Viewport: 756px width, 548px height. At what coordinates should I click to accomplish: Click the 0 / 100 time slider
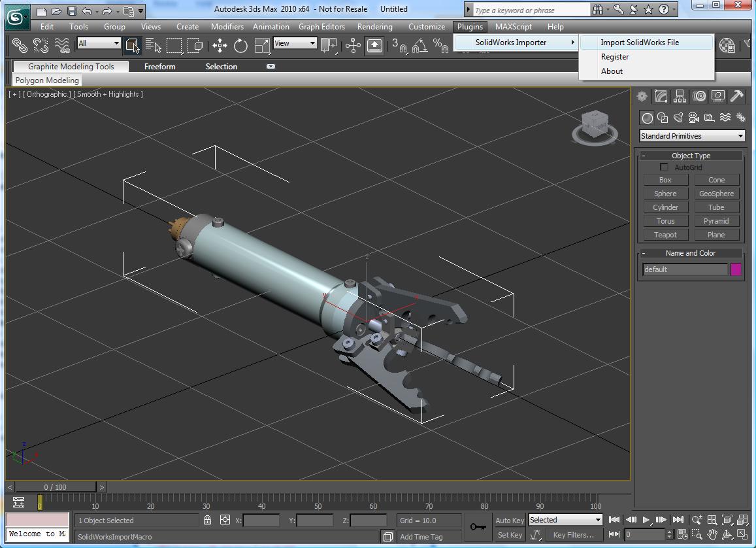[x=55, y=487]
